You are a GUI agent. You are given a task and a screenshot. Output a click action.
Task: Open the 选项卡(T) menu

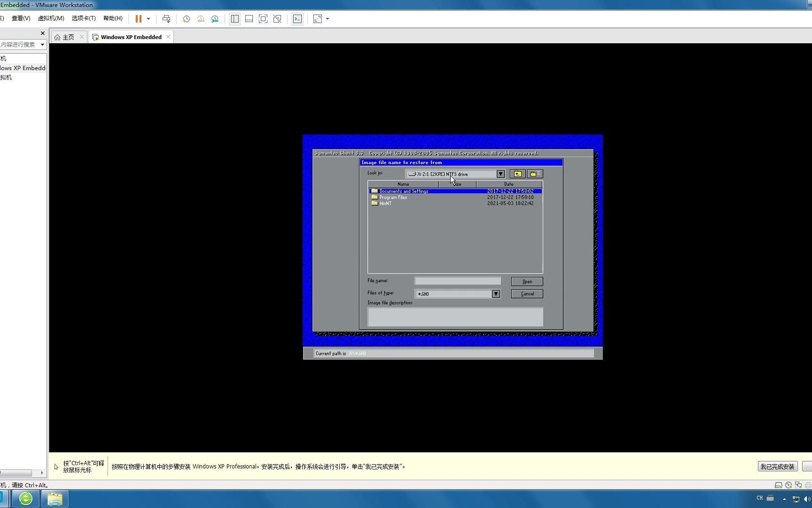(84, 18)
